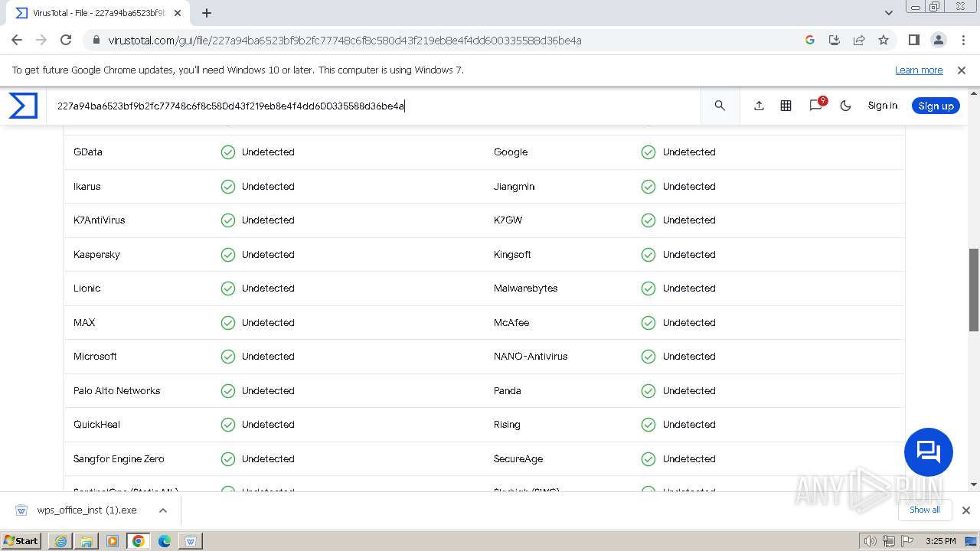Click Undetected status for Rising
The height and width of the screenshot is (551, 980).
coord(689,425)
